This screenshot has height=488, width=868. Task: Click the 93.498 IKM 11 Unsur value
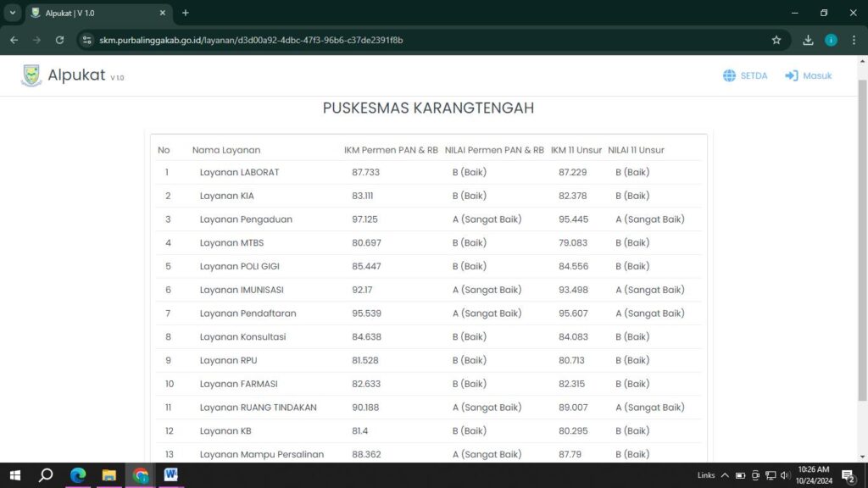point(573,290)
